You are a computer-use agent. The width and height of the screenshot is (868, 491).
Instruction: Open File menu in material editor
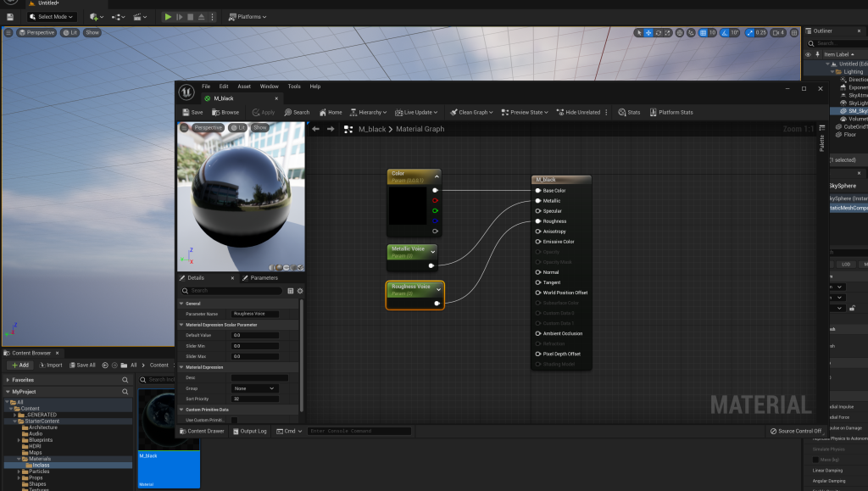(x=206, y=86)
